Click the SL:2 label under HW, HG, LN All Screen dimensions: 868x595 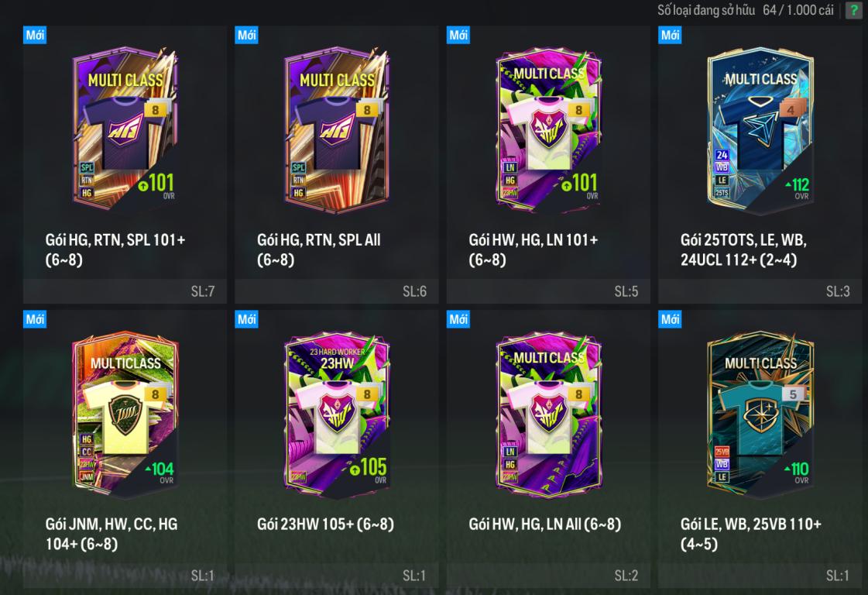pyautogui.click(x=626, y=576)
